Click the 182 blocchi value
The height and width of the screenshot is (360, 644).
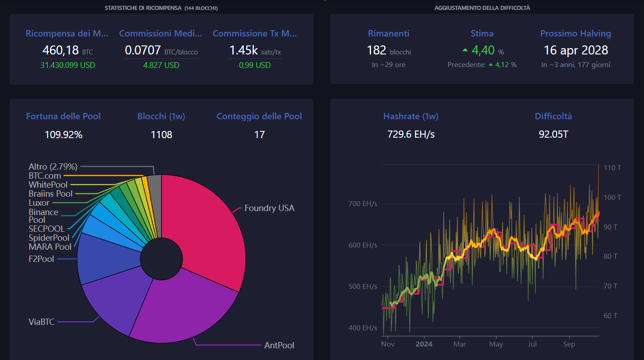coord(389,50)
